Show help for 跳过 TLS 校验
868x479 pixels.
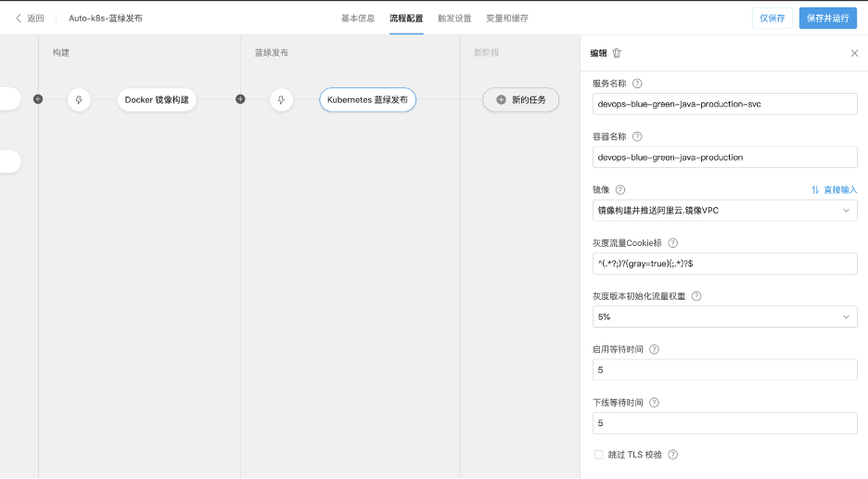(672, 455)
